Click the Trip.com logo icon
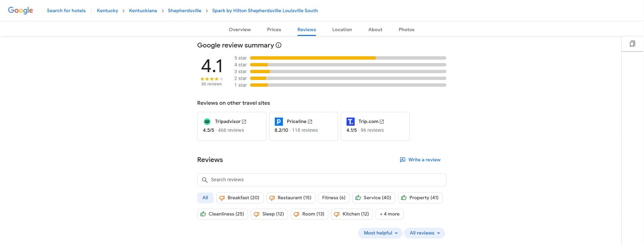The image size is (644, 245). (351, 122)
